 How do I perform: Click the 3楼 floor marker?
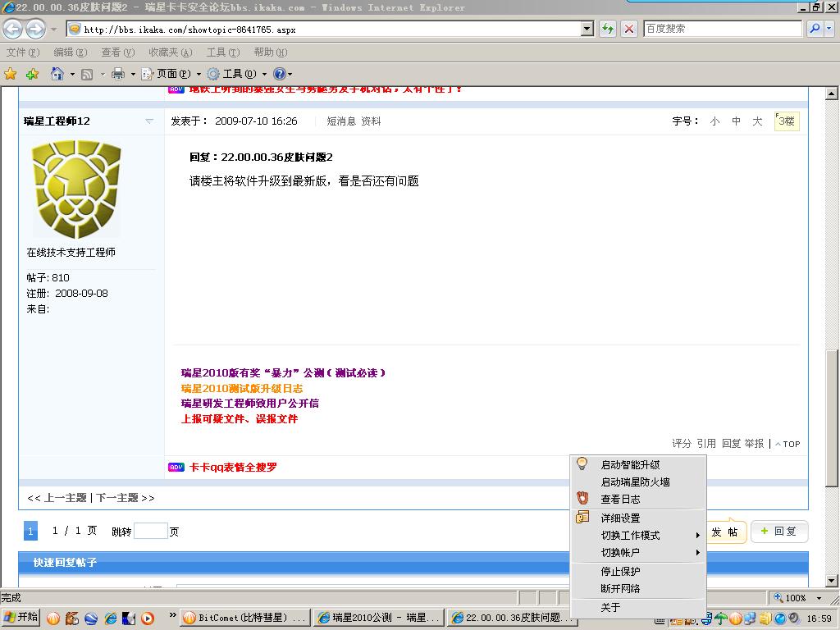787,121
